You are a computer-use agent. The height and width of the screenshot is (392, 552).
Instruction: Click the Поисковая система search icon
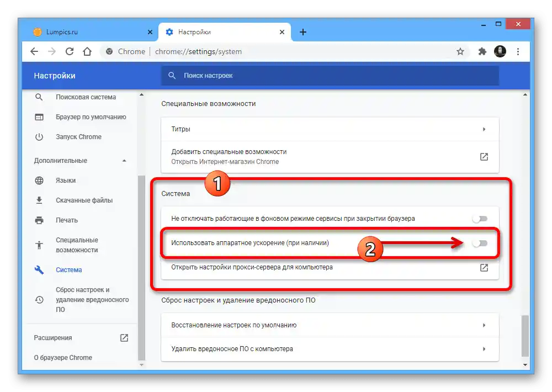(39, 97)
